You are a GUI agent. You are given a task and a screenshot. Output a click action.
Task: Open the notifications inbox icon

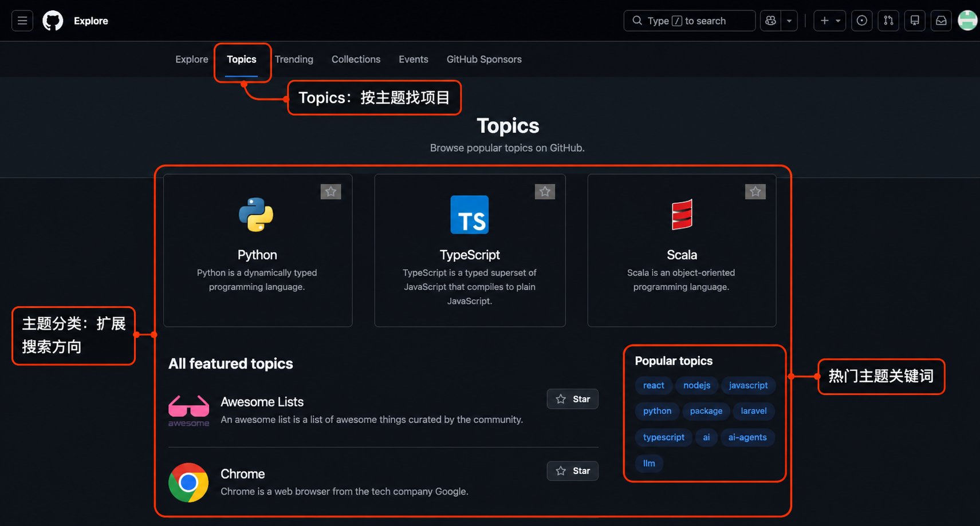(941, 21)
